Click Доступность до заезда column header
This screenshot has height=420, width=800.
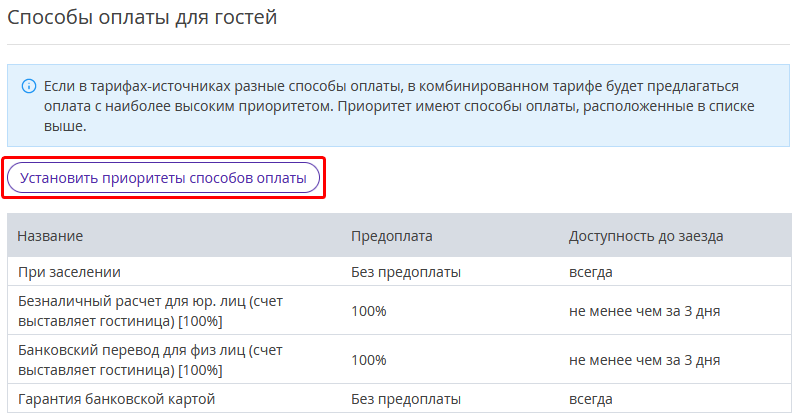point(646,236)
